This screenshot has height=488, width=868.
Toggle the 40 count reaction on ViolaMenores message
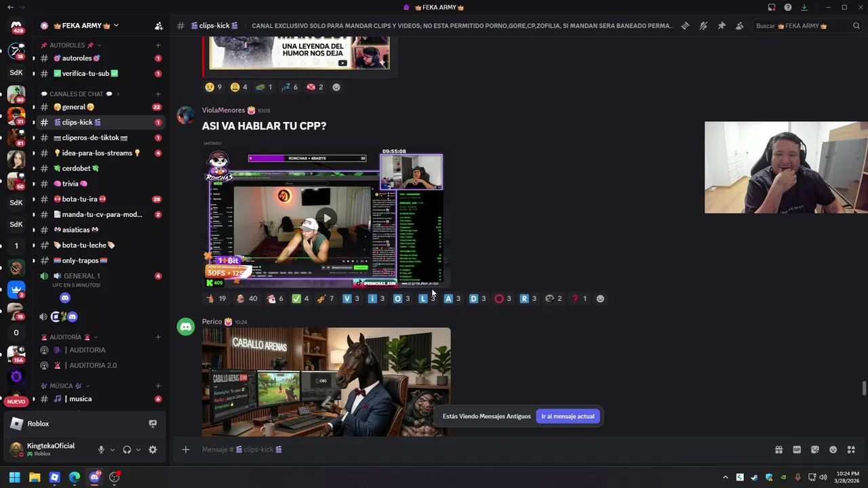[247, 298]
